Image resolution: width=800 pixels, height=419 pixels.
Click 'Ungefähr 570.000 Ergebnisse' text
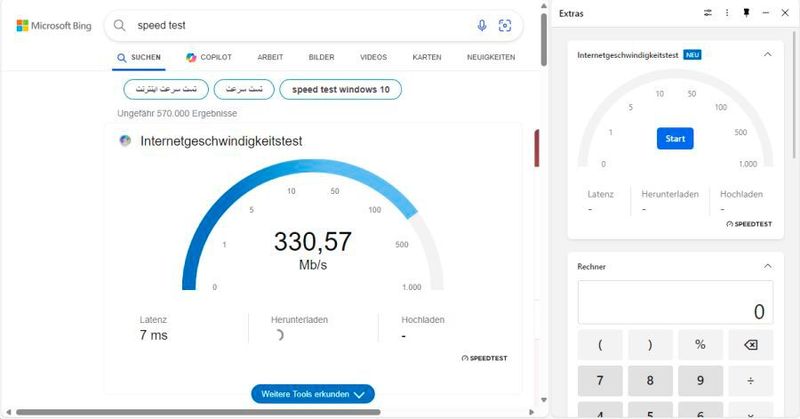(x=177, y=113)
